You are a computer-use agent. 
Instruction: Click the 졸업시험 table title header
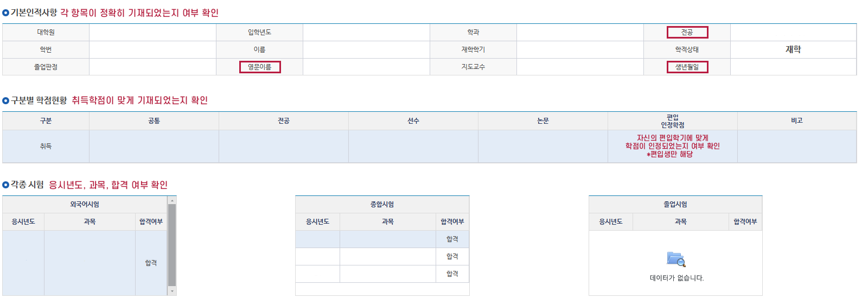click(675, 205)
